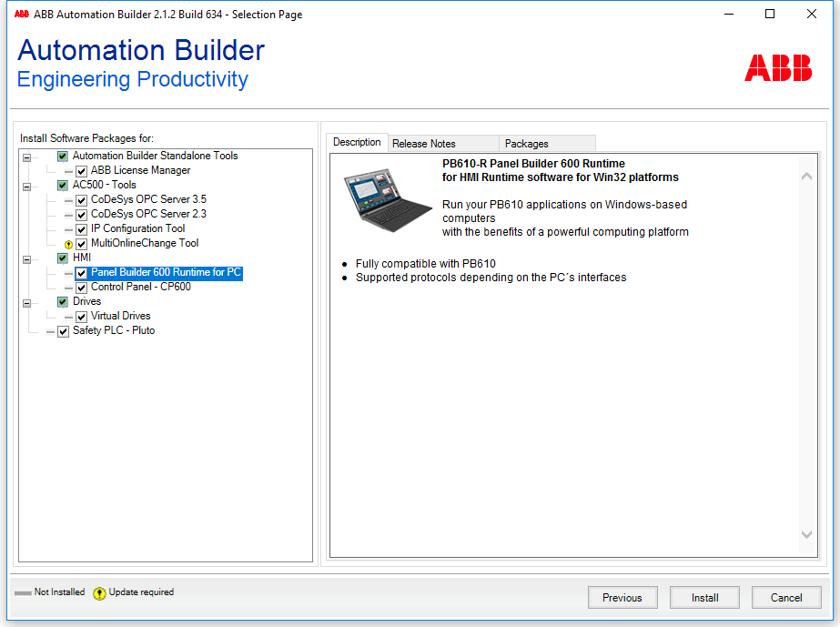Click update-required icon beside MultiOnlineChange Tool
The width and height of the screenshot is (840, 627).
pos(68,245)
